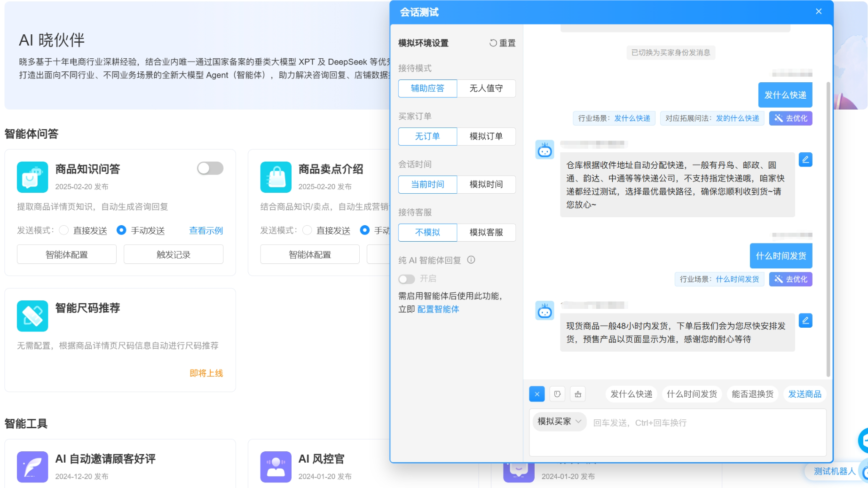The image size is (868, 488).
Task: Click the AI 自动邀请顾客好评 feather icon
Action: click(x=32, y=467)
